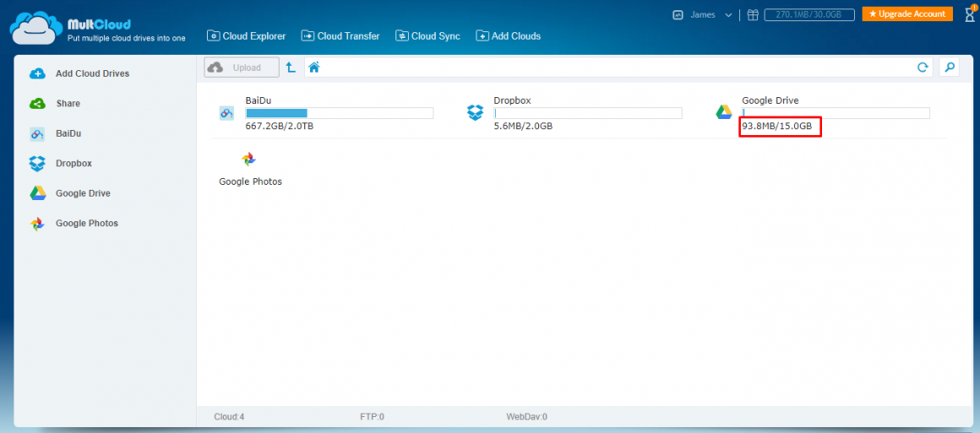
Task: Open Cloud Explorer in top navigation
Action: pyautogui.click(x=246, y=36)
